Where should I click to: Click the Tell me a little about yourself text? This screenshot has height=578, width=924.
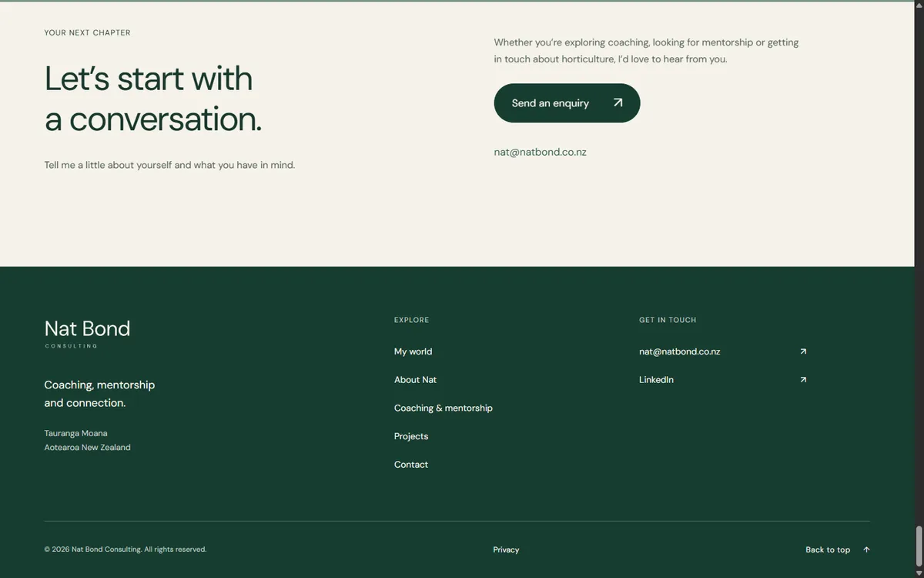pos(169,165)
